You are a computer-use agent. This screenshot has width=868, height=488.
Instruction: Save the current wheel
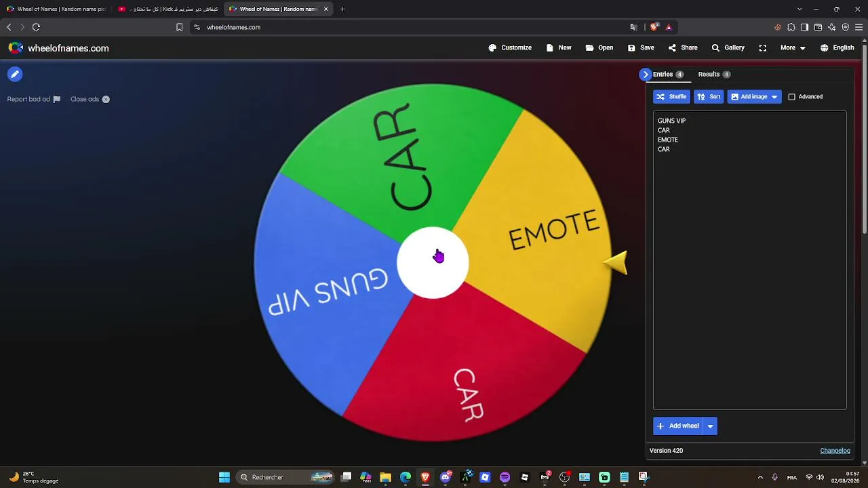tap(641, 48)
